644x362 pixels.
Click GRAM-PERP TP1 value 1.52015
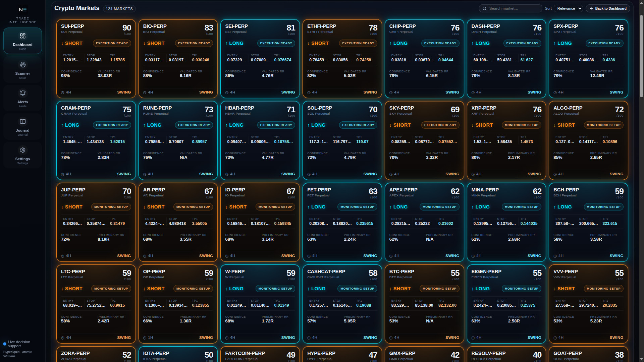[x=117, y=142]
